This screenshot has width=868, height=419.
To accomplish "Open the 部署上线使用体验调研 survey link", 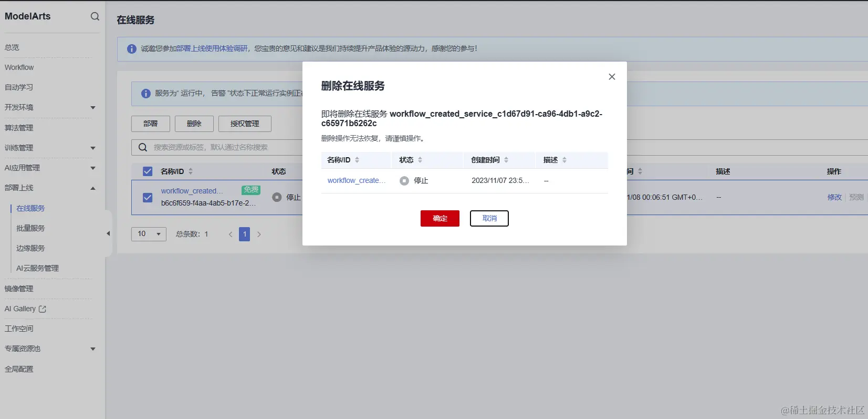I will [212, 48].
